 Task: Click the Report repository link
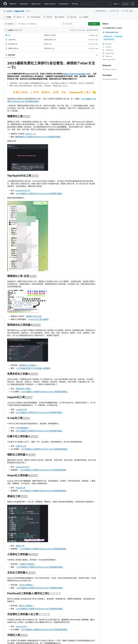point(109,59)
